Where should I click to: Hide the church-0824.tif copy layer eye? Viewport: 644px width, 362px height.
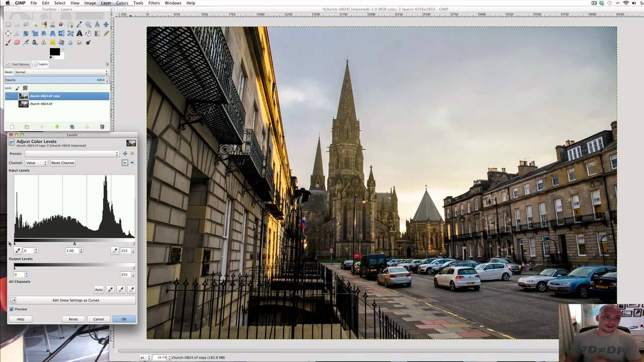click(x=8, y=96)
